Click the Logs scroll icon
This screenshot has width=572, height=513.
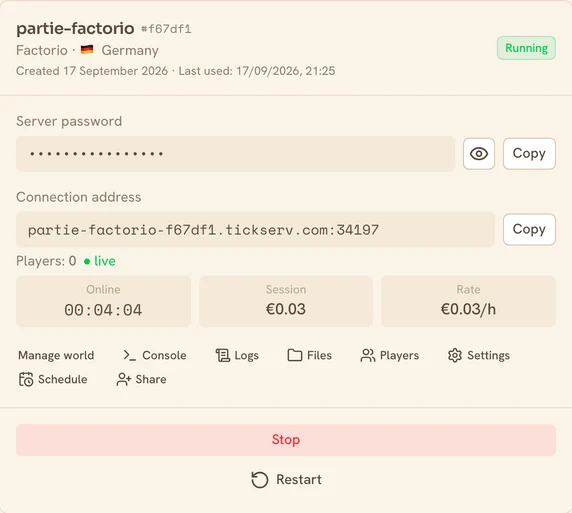coord(223,355)
